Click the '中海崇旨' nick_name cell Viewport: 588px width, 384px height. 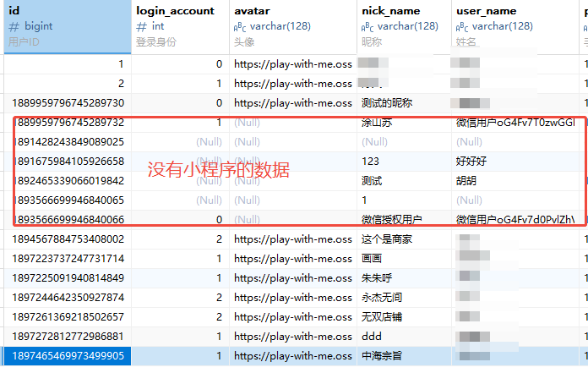(383, 356)
